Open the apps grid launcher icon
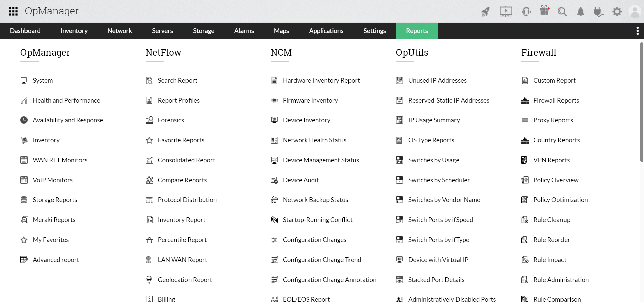The width and height of the screenshot is (644, 302). click(x=13, y=11)
